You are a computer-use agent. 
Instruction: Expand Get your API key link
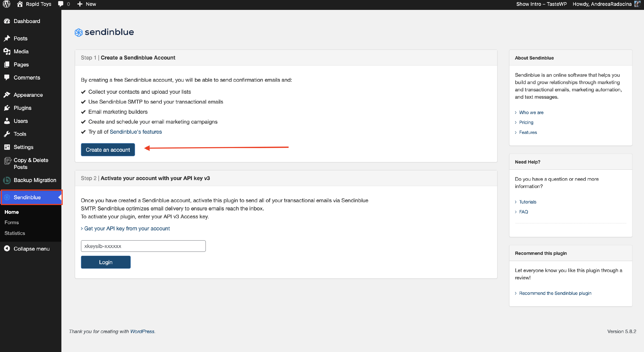[x=127, y=228]
